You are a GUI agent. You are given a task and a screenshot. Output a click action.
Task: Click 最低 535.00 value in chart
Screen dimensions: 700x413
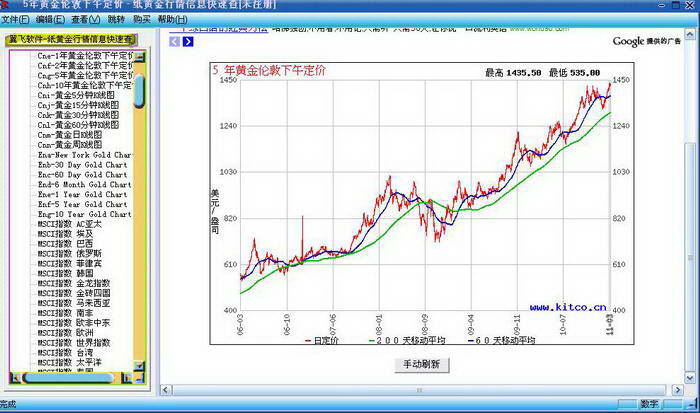pyautogui.click(x=575, y=73)
